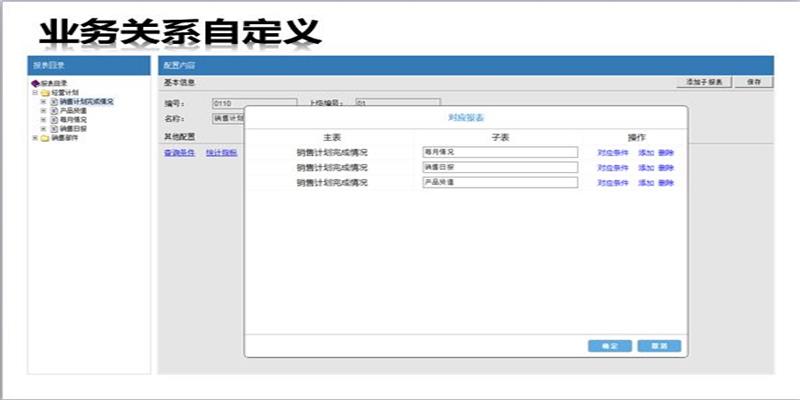This screenshot has width=800, height=400.
Task: Click the 销售部件 folder icon
Action: [45, 138]
